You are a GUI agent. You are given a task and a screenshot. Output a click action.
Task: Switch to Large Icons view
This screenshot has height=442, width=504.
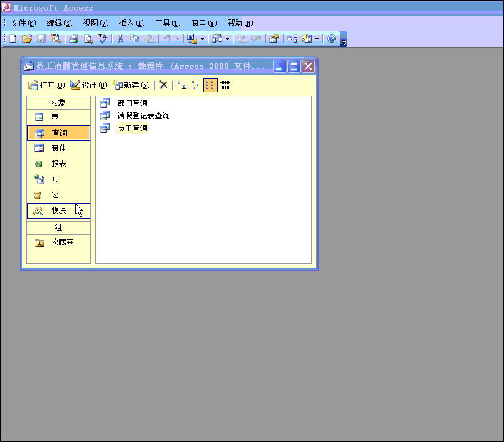pos(182,85)
